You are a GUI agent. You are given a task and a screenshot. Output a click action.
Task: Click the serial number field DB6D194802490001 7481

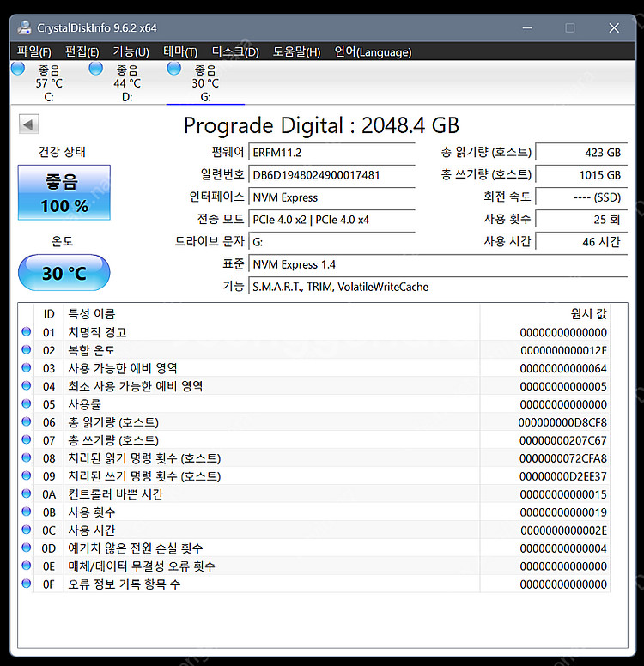(331, 175)
